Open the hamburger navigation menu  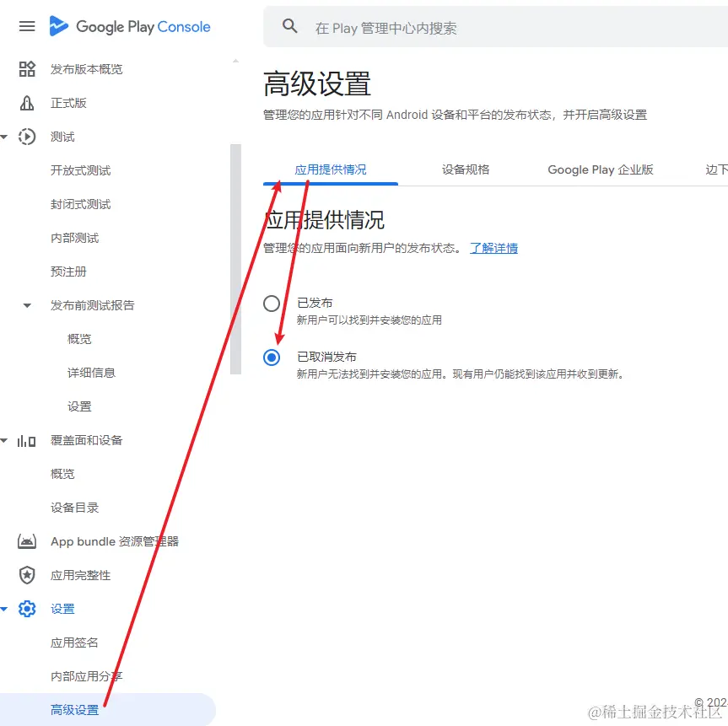(27, 26)
